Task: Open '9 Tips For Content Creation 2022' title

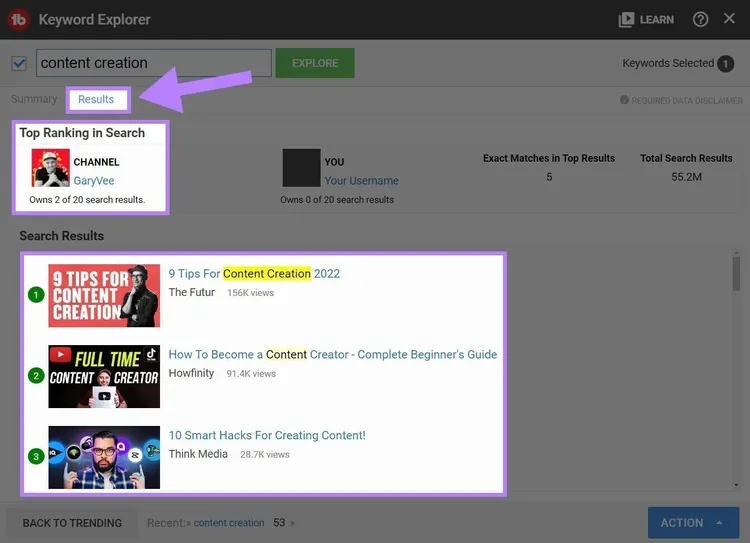Action: 254,274
